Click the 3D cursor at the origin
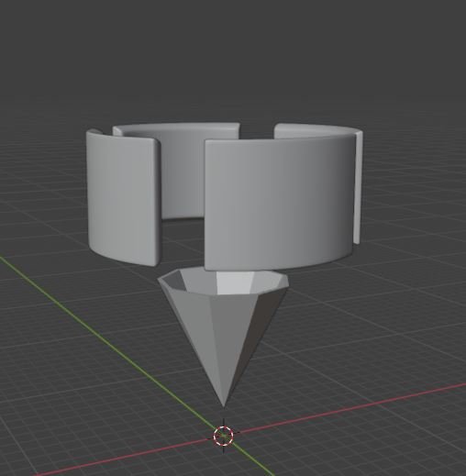 223,436
